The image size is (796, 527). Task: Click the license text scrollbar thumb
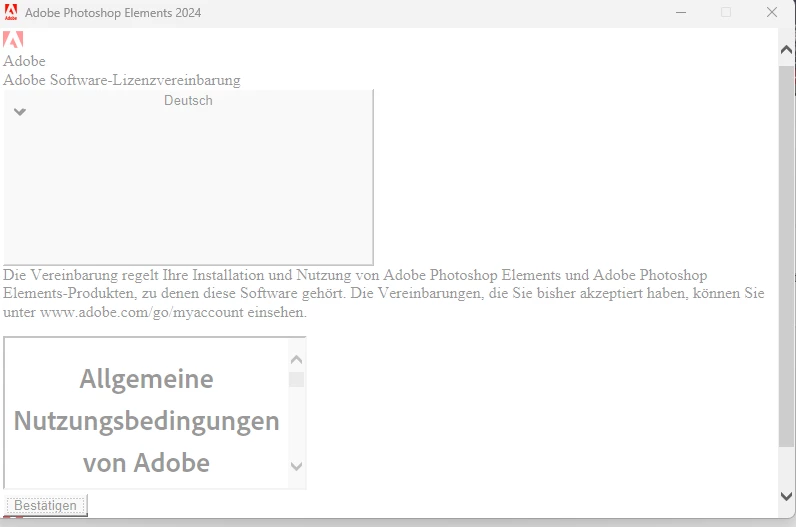(296, 379)
